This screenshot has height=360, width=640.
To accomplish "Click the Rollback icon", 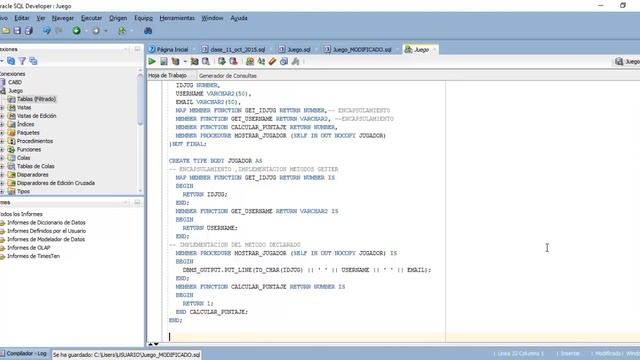I will point(233,62).
